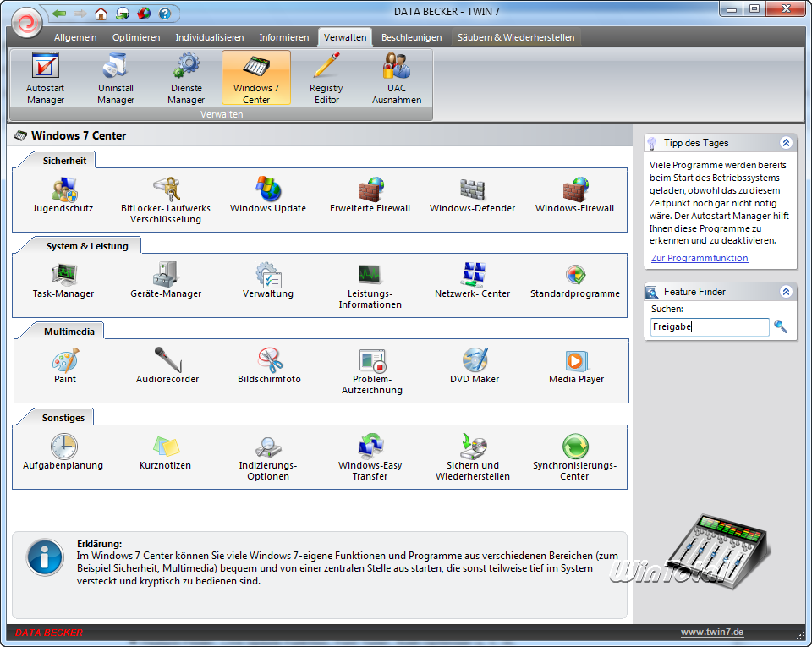
Task: Switch to the Optimieren tab
Action: click(x=136, y=37)
